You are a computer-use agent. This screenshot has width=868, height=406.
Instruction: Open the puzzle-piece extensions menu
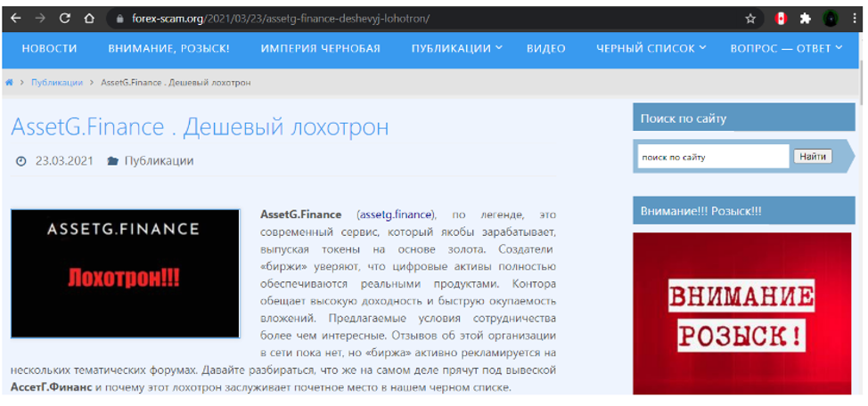pos(806,19)
